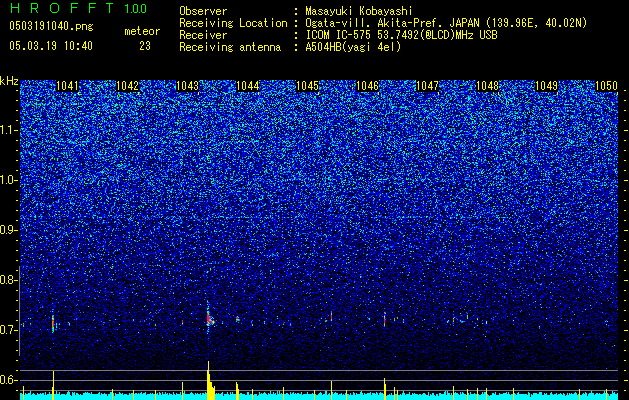Click the Receiver label
Viewport: 629px width, 400px height.
203,35
